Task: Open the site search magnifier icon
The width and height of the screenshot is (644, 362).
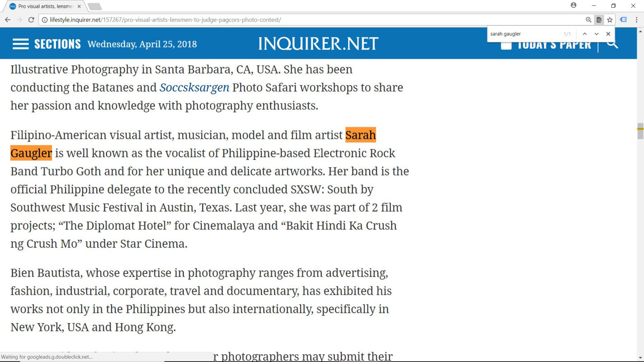Action: (612, 43)
